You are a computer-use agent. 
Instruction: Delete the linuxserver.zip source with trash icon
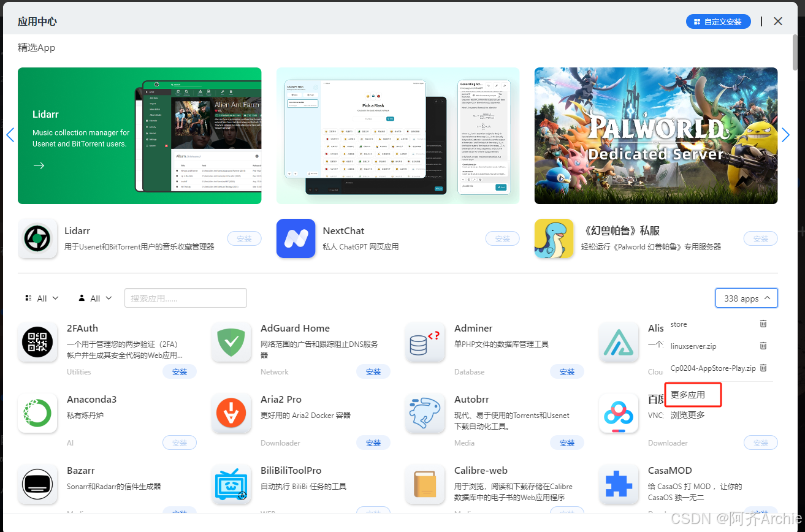tap(763, 346)
